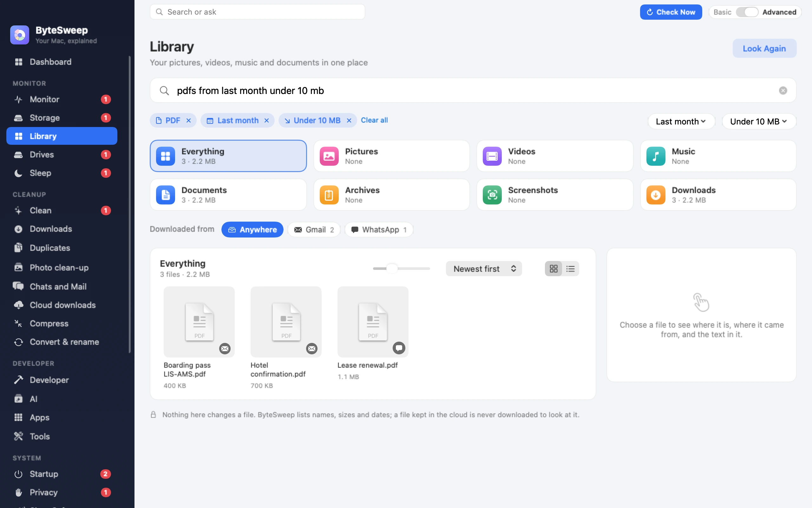Open Chats and Mail in the sidebar
Image resolution: width=812 pixels, height=508 pixels.
coord(62,286)
